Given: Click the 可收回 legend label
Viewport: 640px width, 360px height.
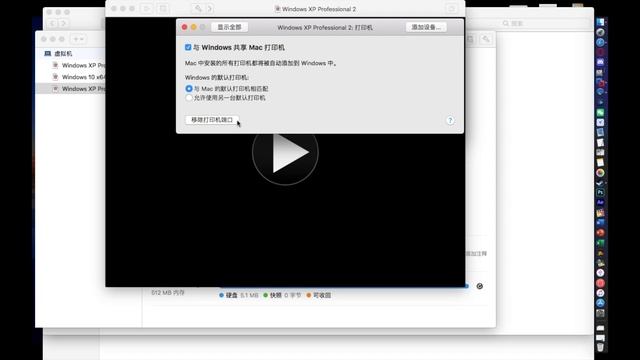Looking at the screenshot, I should [322, 295].
